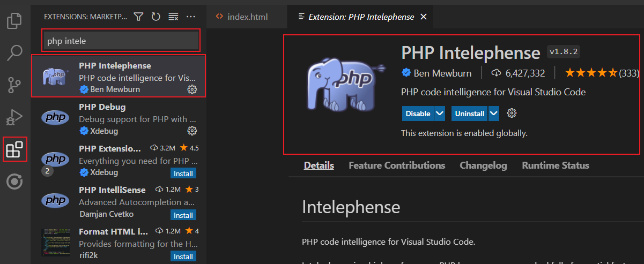Screen dimensions: 644x264
Task: Close the Extension: PHP Intelephense tab
Action: coord(424,17)
